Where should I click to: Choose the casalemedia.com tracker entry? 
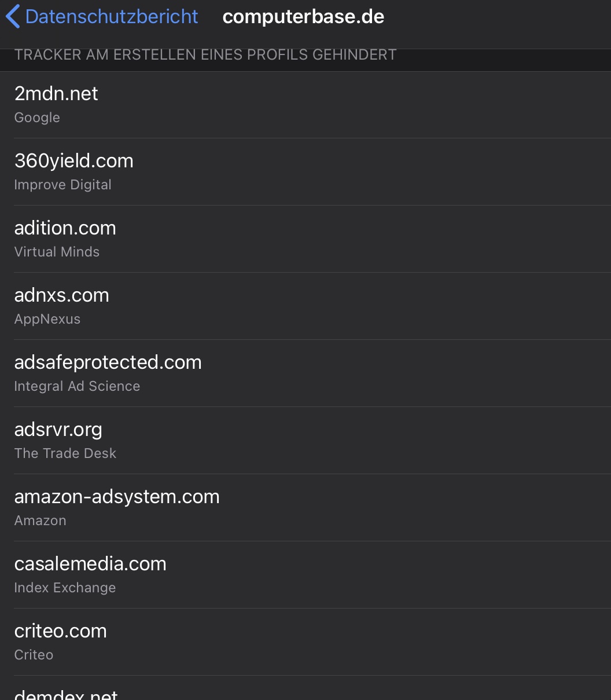(x=305, y=575)
